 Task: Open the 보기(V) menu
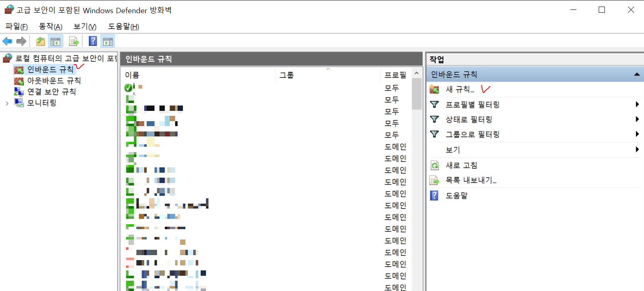[x=85, y=26]
